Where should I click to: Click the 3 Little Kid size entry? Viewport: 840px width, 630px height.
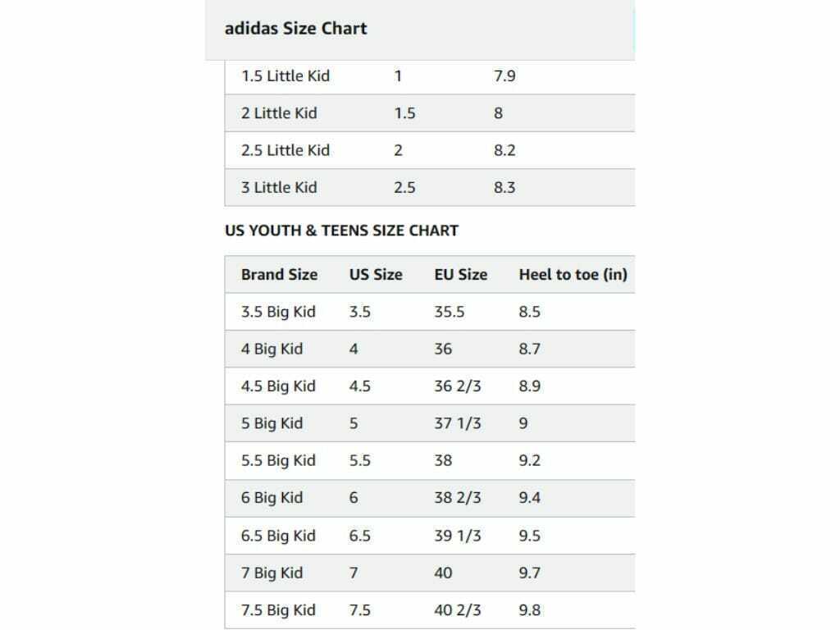279,188
